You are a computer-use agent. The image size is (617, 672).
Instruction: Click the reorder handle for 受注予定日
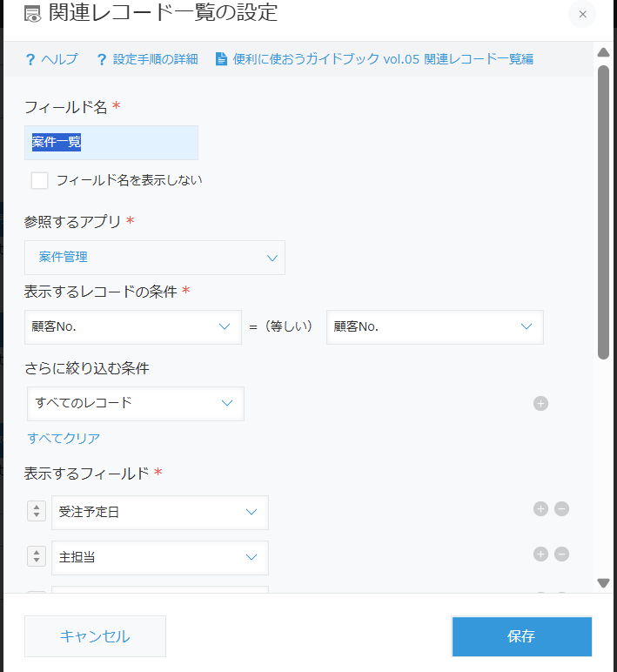(x=37, y=511)
